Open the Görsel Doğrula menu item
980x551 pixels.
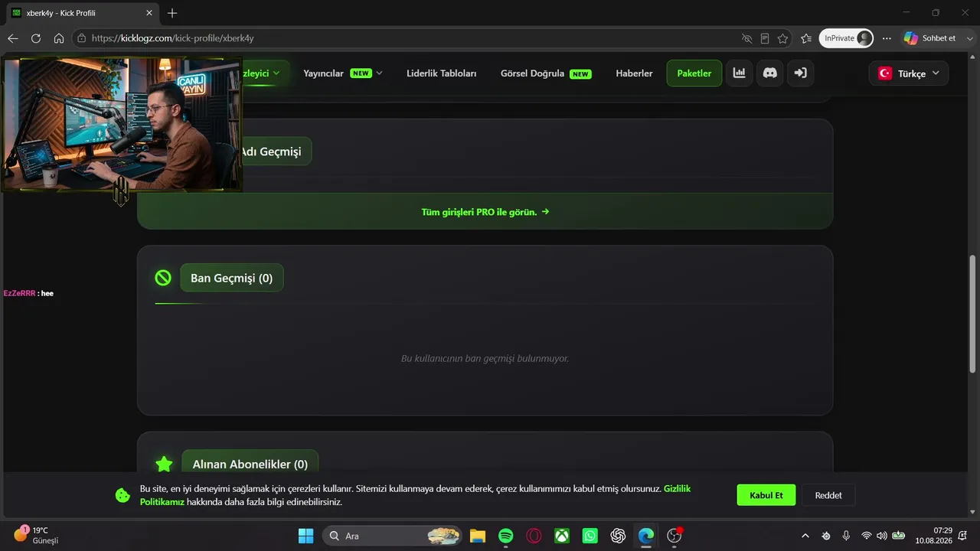click(546, 73)
